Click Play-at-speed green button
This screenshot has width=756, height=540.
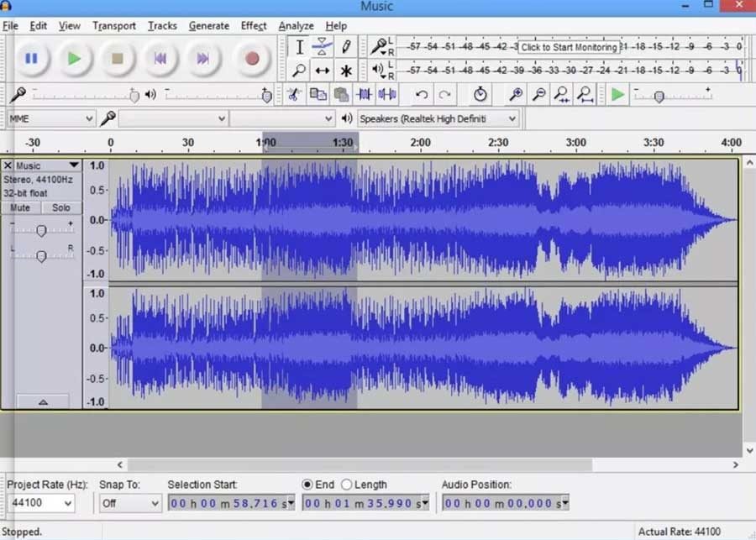click(x=617, y=94)
